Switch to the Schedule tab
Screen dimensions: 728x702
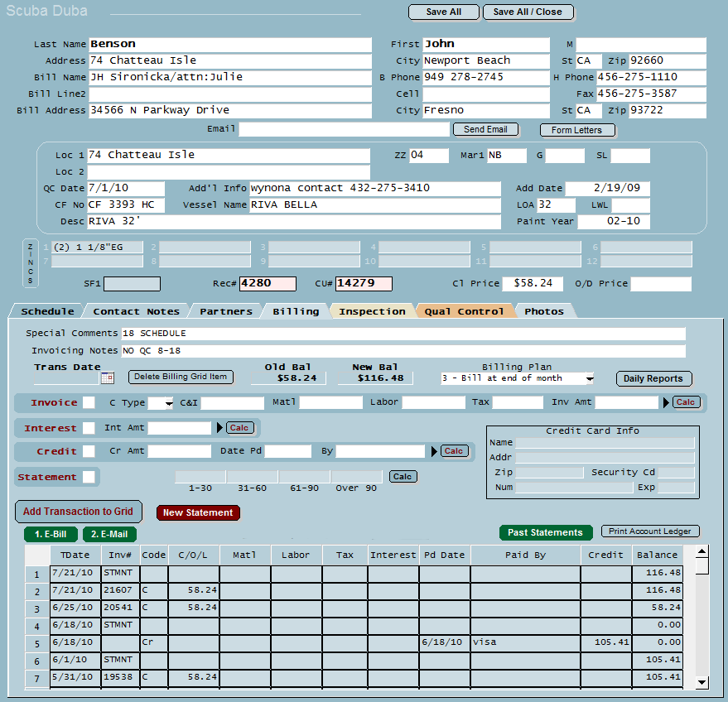click(47, 311)
